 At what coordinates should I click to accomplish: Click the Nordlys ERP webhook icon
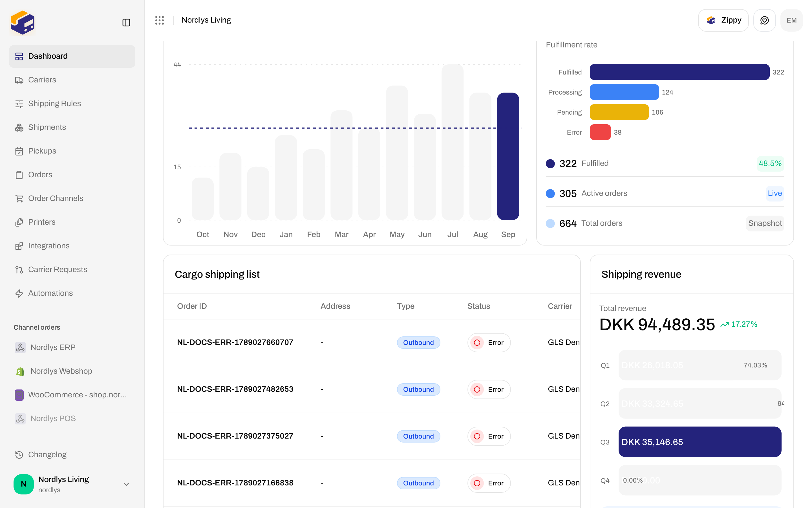coord(20,347)
